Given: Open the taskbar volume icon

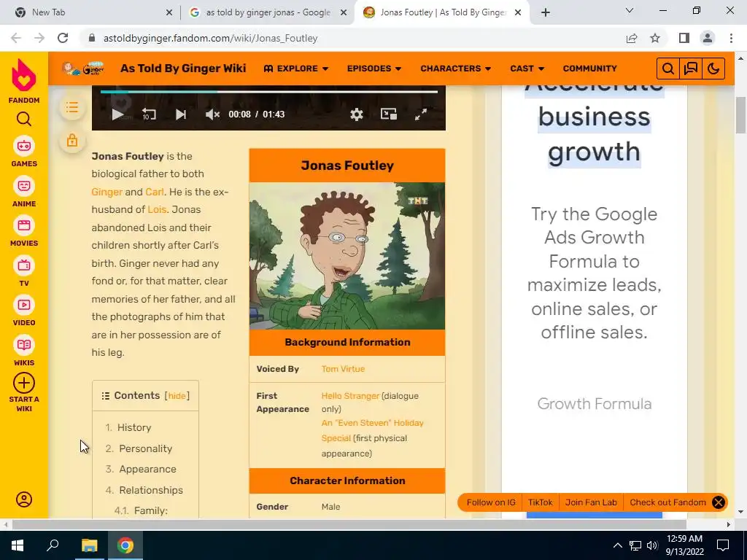Looking at the screenshot, I should pyautogui.click(x=652, y=545).
